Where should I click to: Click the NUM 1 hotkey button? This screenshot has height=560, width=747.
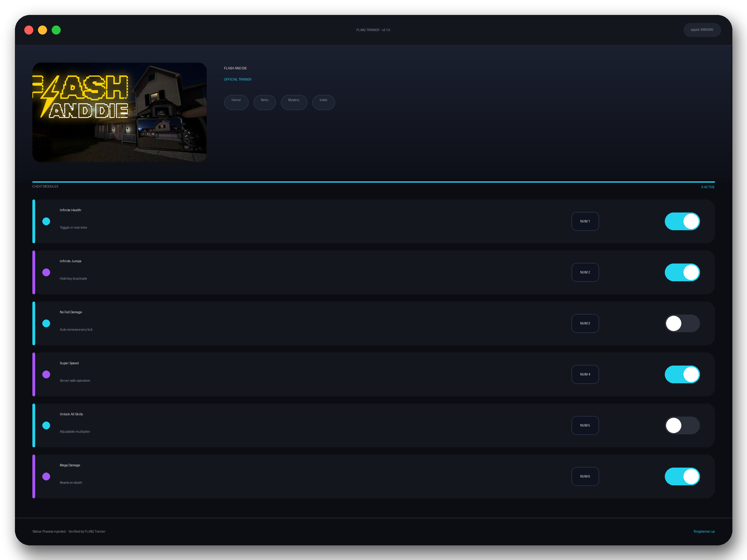tap(585, 222)
